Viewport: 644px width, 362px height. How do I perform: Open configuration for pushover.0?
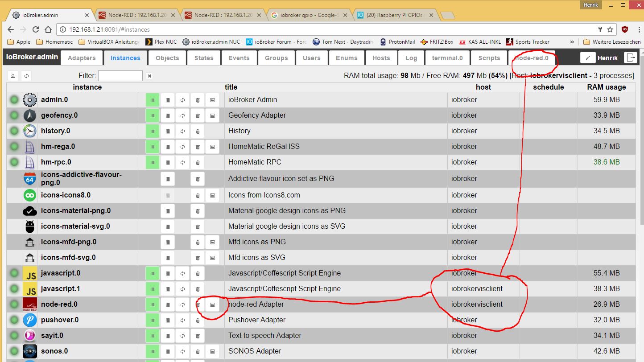pyautogui.click(x=168, y=320)
